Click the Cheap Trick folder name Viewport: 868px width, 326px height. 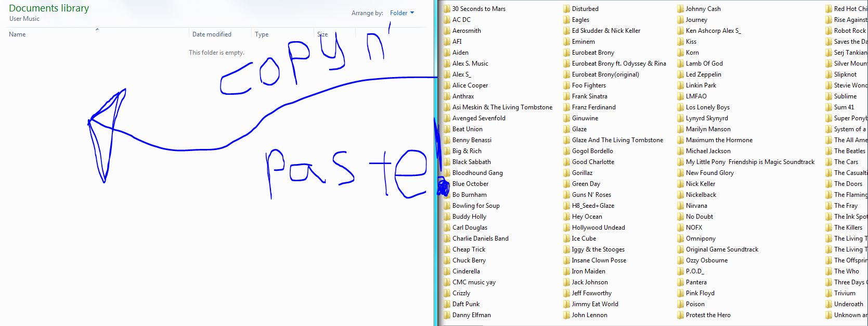pos(469,249)
